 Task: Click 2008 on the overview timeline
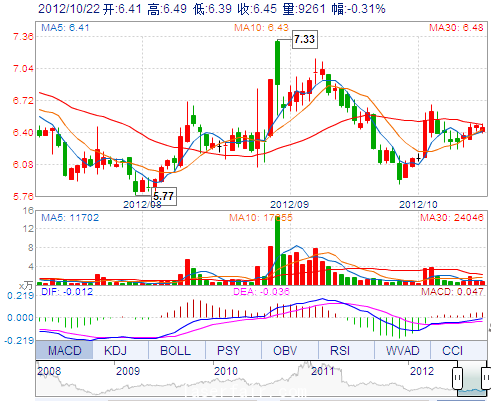point(49,371)
